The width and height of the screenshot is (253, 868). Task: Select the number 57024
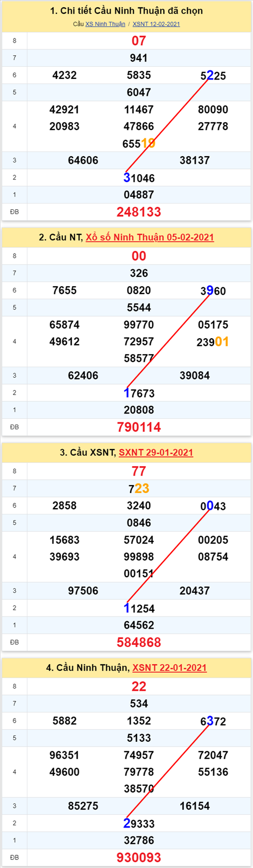pos(139,540)
